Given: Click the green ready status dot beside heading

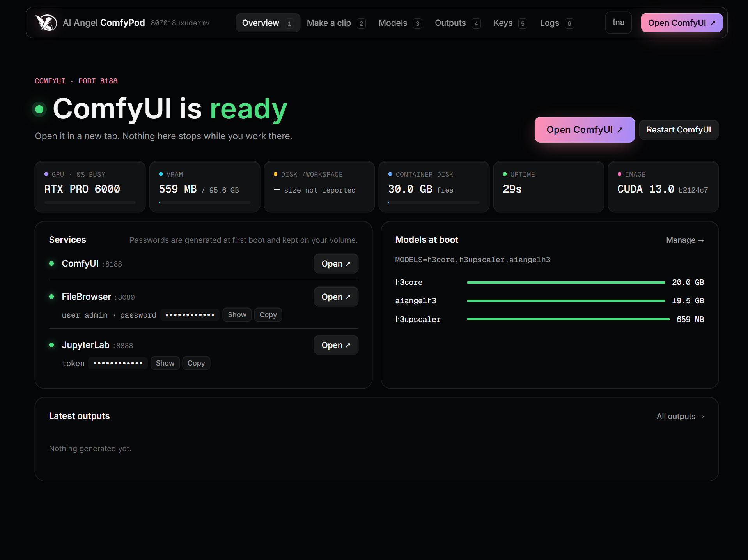Looking at the screenshot, I should point(39,109).
